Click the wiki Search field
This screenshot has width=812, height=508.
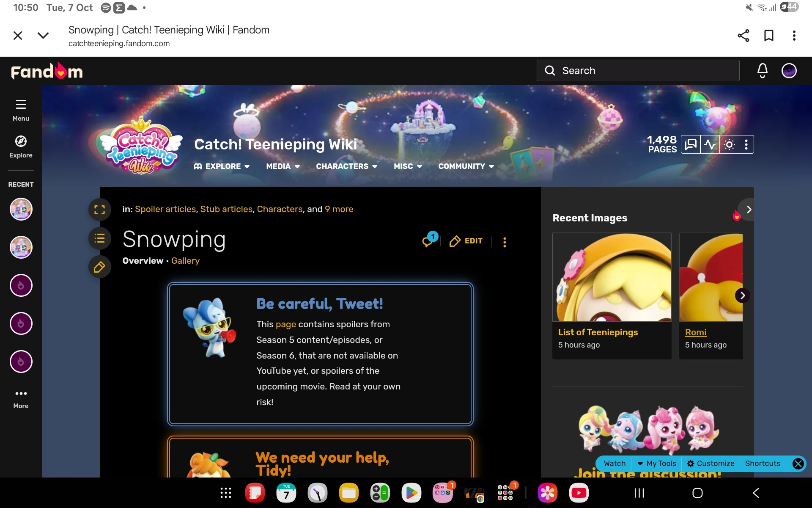point(638,70)
